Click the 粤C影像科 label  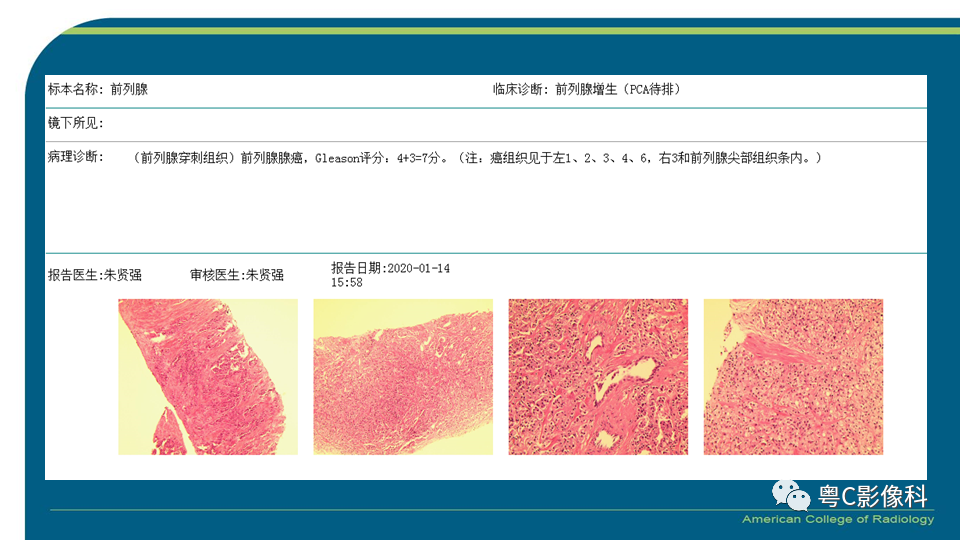(873, 496)
